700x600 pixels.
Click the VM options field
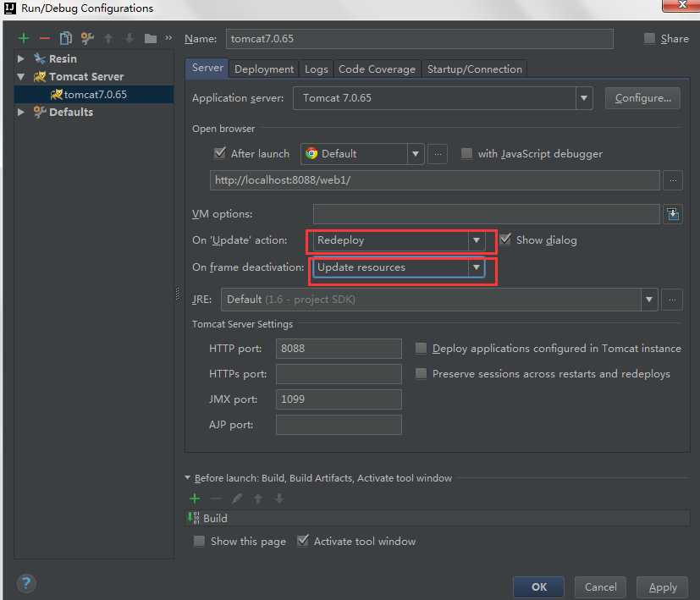tap(487, 214)
